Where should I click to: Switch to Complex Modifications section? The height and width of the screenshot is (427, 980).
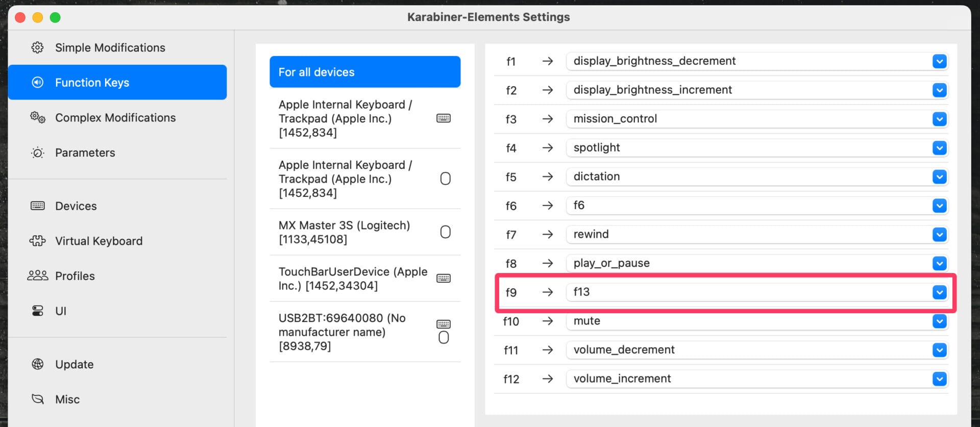pos(115,117)
